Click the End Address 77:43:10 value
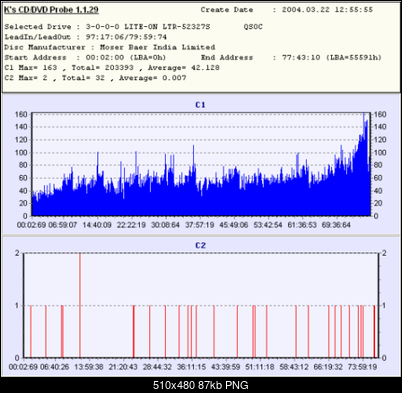The image size is (402, 393). (x=301, y=58)
